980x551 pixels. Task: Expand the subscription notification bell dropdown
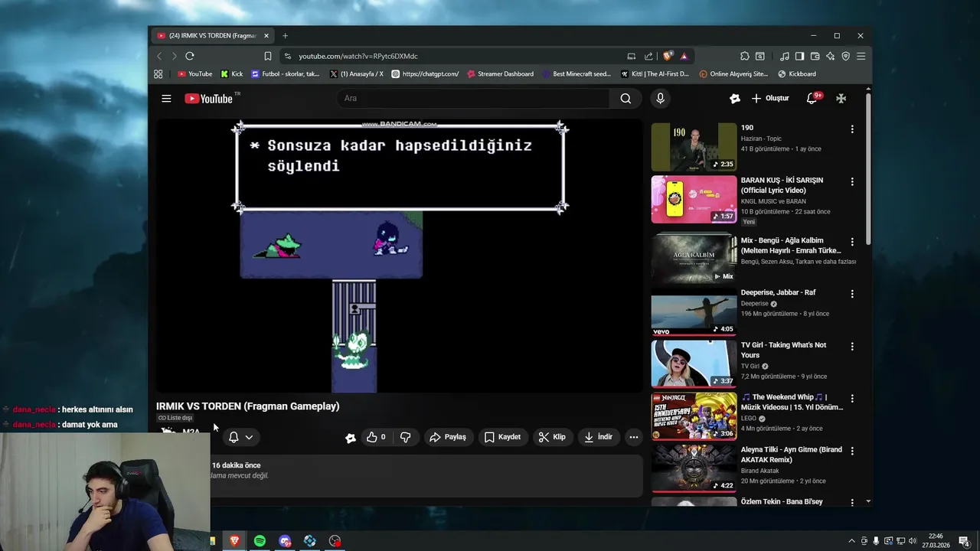[x=240, y=437]
